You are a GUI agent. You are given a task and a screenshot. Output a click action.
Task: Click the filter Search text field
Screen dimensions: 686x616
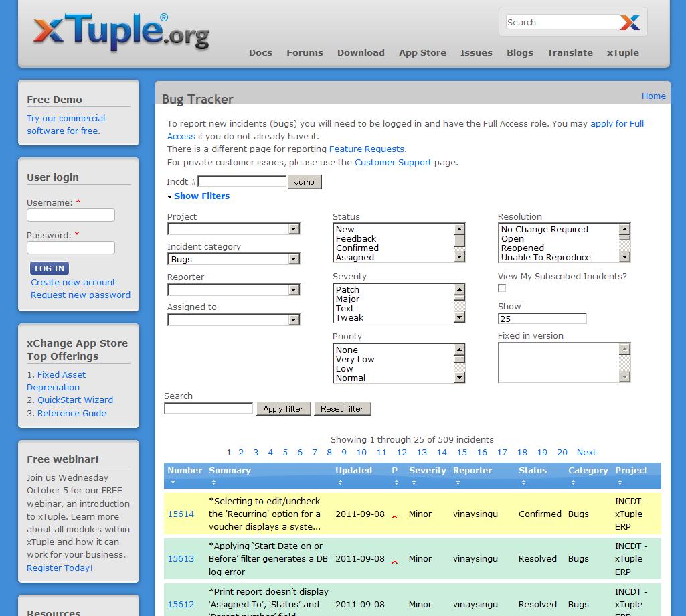point(209,408)
